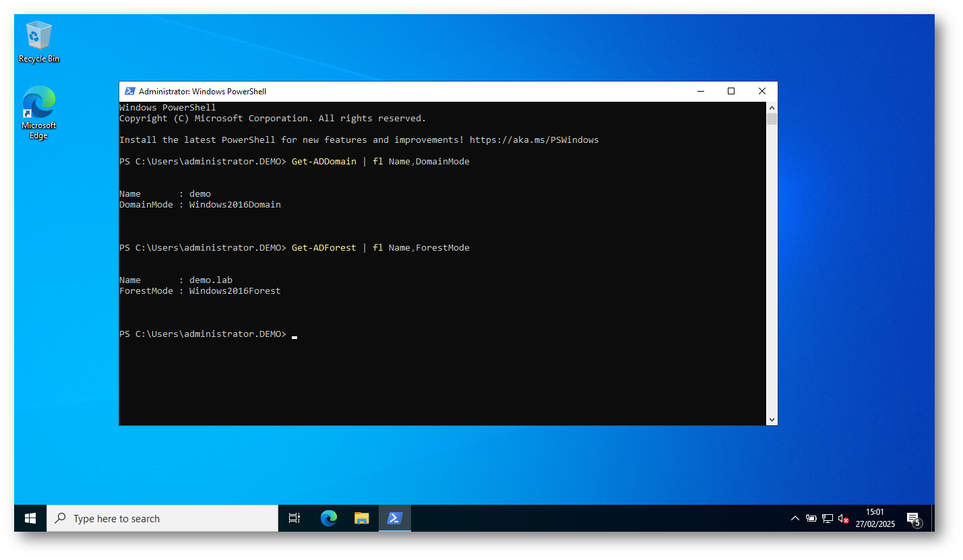This screenshot has width=963, height=560.
Task: Open the Windows Start menu
Action: pos(30,518)
